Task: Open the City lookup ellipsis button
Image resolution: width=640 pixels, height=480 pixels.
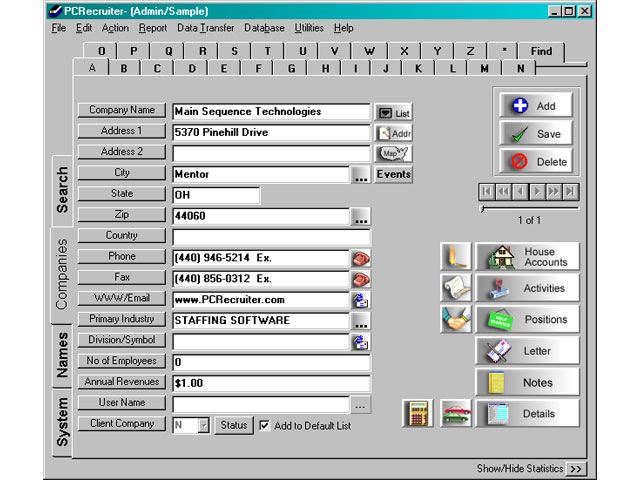Action: 361,175
